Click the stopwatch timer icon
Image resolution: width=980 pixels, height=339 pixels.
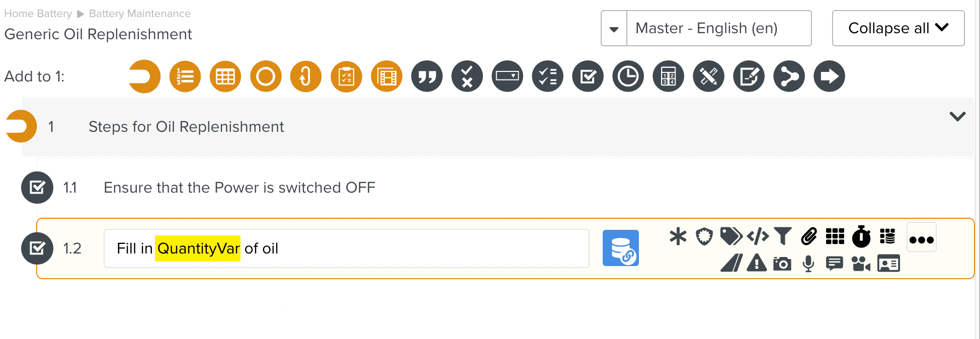tap(861, 236)
